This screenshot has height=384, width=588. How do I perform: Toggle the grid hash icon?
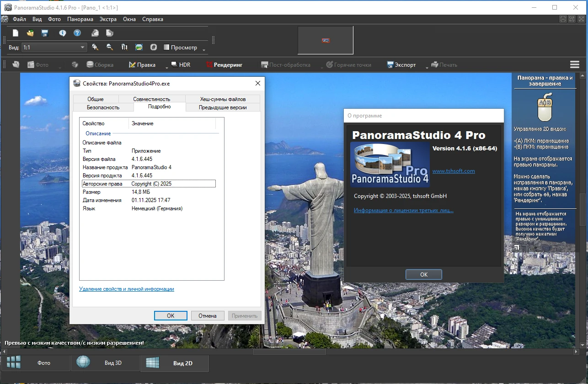(x=154, y=47)
